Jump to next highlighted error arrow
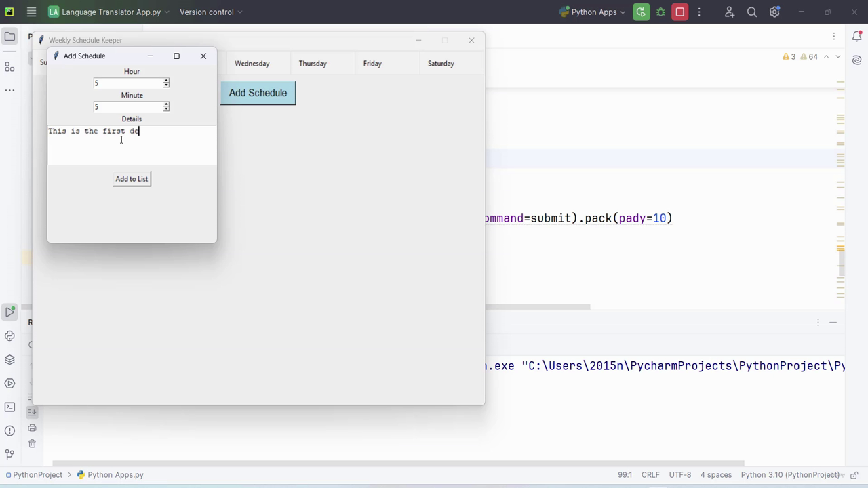This screenshot has height=488, width=868. pos(838,57)
